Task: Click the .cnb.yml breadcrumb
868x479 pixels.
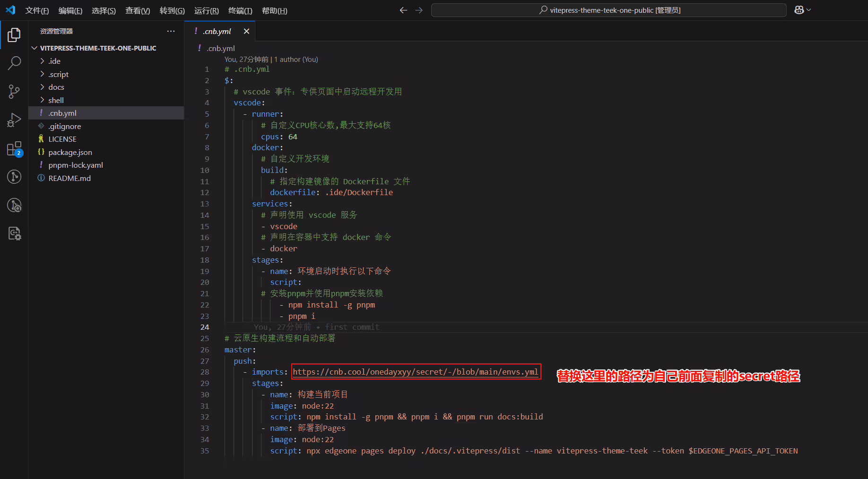Action: tap(221, 48)
